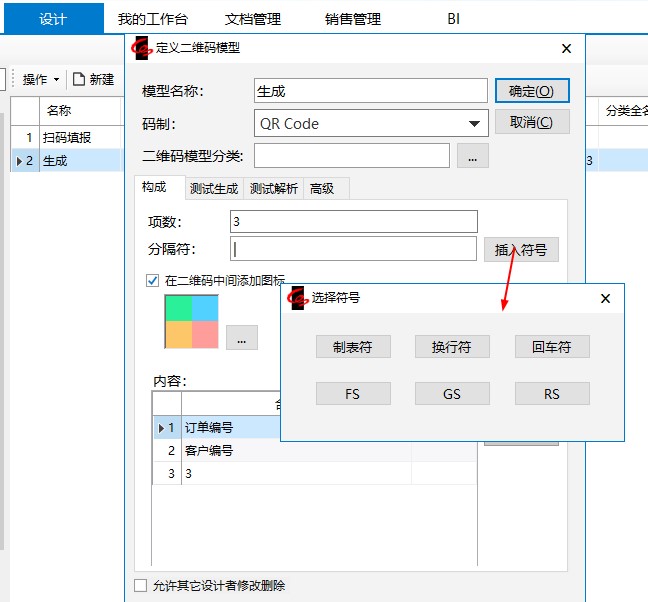Insert the 制表符 tab symbol
648x602 pixels.
pyautogui.click(x=352, y=347)
